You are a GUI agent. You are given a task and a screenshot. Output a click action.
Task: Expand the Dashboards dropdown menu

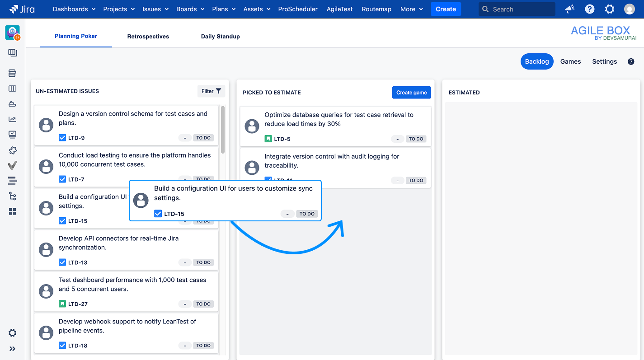(74, 9)
